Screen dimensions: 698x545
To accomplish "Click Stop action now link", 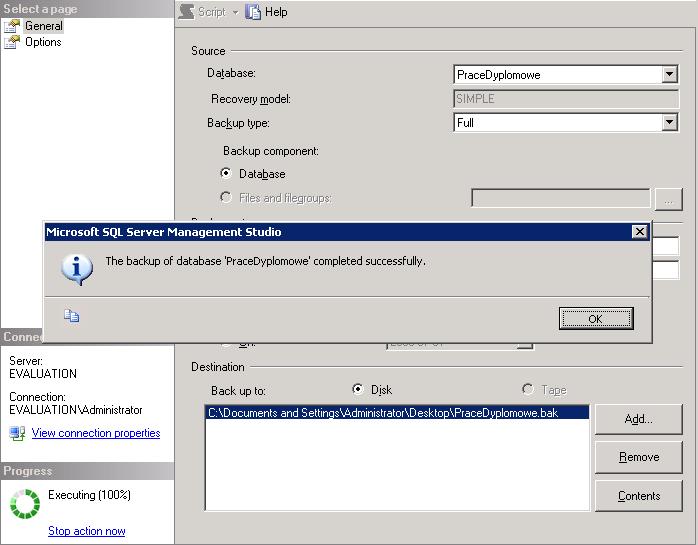I will pyautogui.click(x=86, y=531).
